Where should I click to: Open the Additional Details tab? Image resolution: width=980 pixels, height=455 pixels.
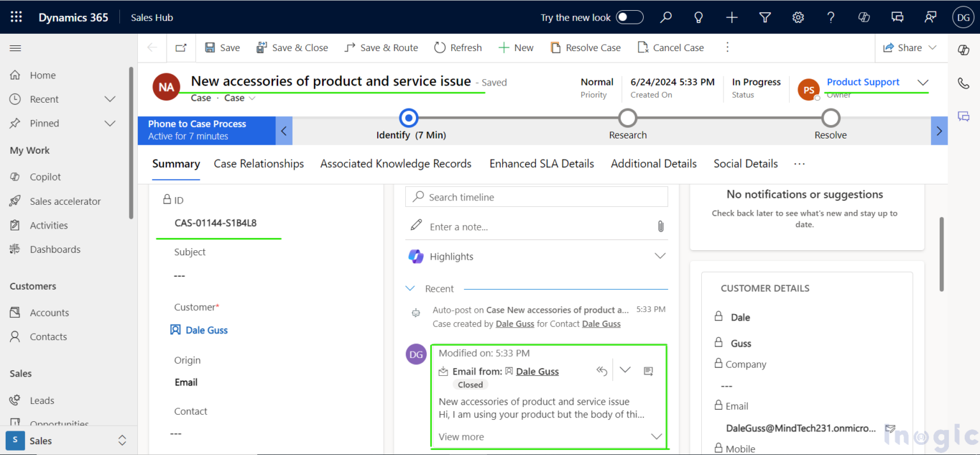tap(653, 163)
